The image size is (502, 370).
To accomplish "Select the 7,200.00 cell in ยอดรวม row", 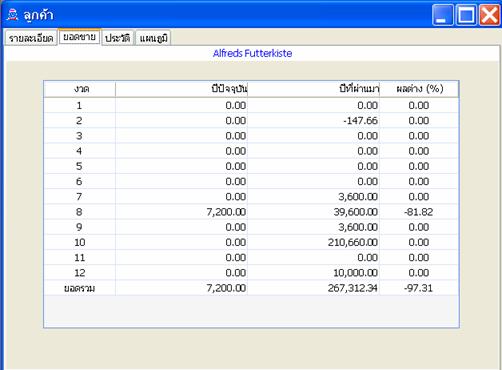I will click(x=181, y=288).
